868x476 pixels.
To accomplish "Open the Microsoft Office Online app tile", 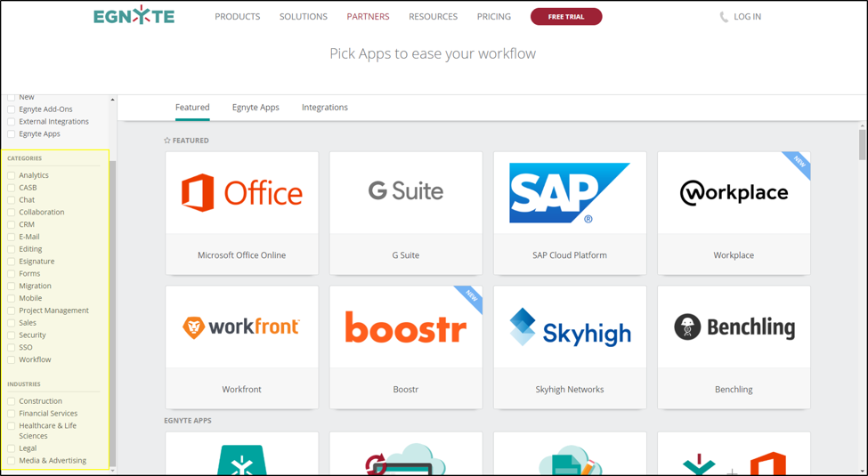I will click(x=241, y=193).
